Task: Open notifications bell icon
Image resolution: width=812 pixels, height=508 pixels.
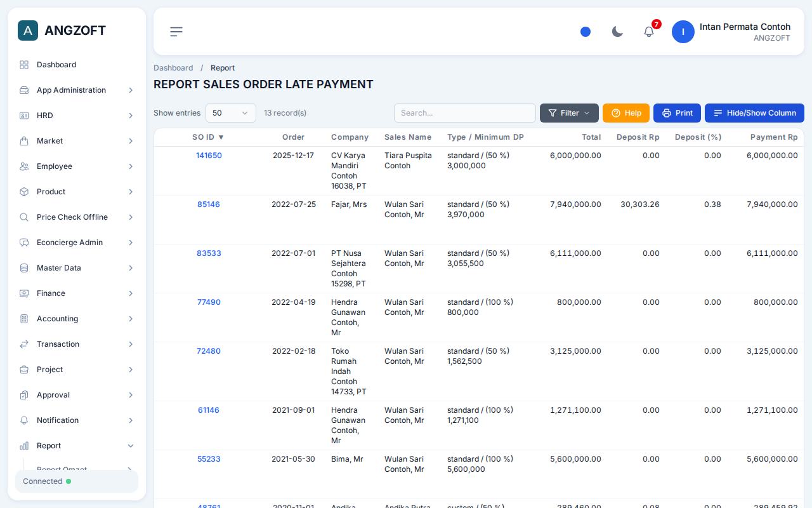Action: tap(649, 32)
